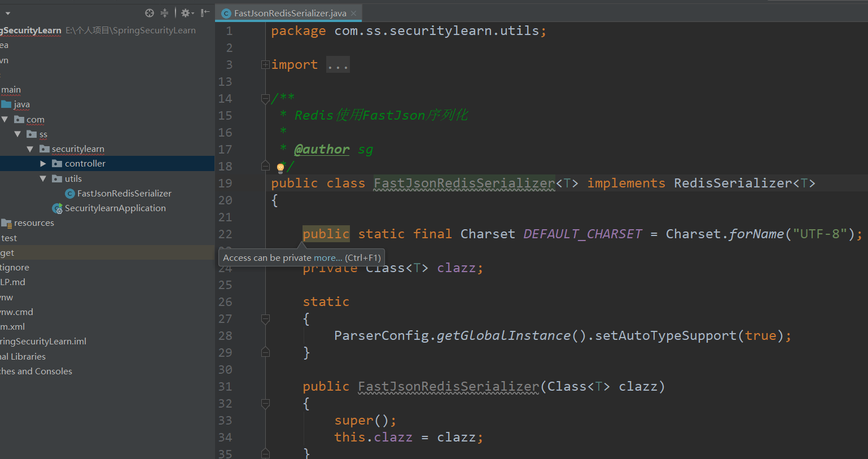Screen dimensions: 868x459
Task: Select the highlighted 'get' folder row
Action: click(x=107, y=252)
